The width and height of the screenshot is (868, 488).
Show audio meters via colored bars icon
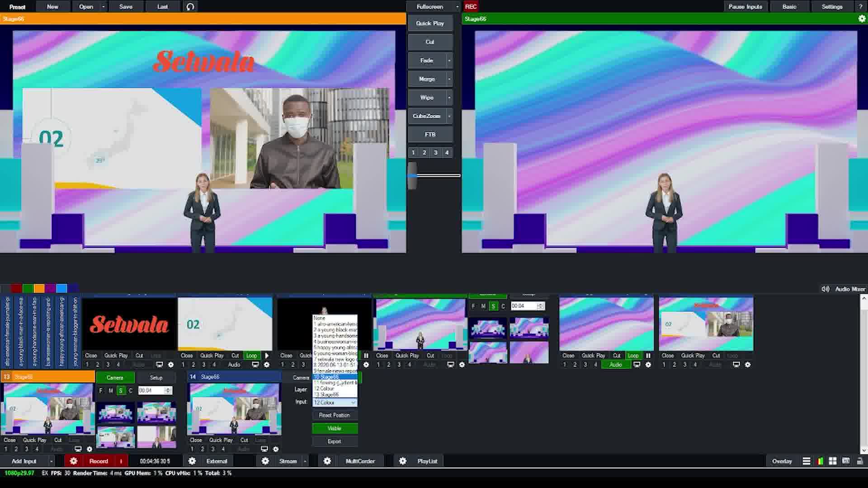(x=820, y=461)
